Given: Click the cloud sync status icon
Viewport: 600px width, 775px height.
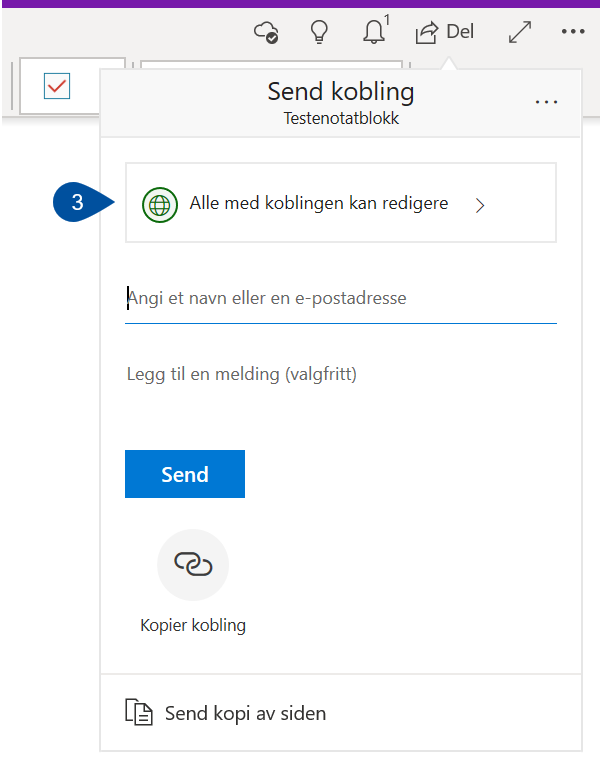Looking at the screenshot, I should (x=266, y=32).
